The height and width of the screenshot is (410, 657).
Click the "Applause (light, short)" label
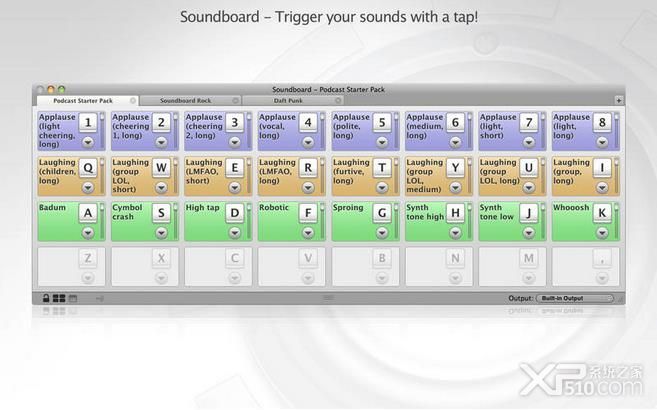pos(498,126)
